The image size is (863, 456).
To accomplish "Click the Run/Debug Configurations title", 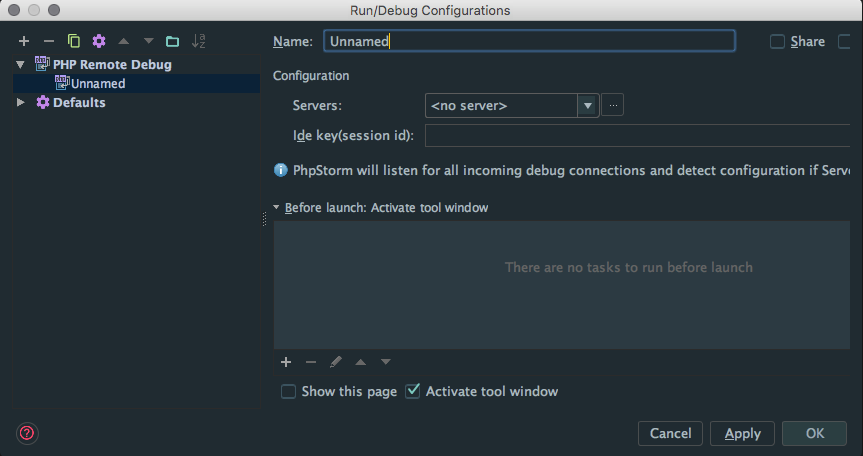I will pyautogui.click(x=430, y=10).
